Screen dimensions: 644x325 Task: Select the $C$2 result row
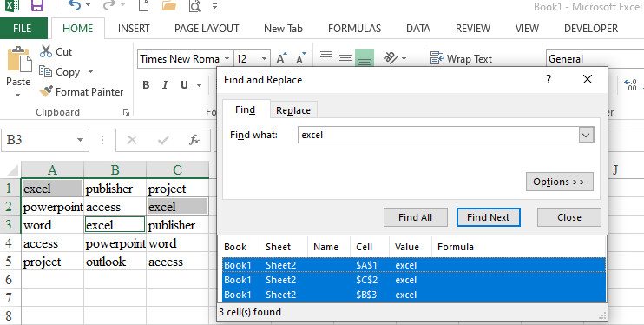pyautogui.click(x=414, y=280)
